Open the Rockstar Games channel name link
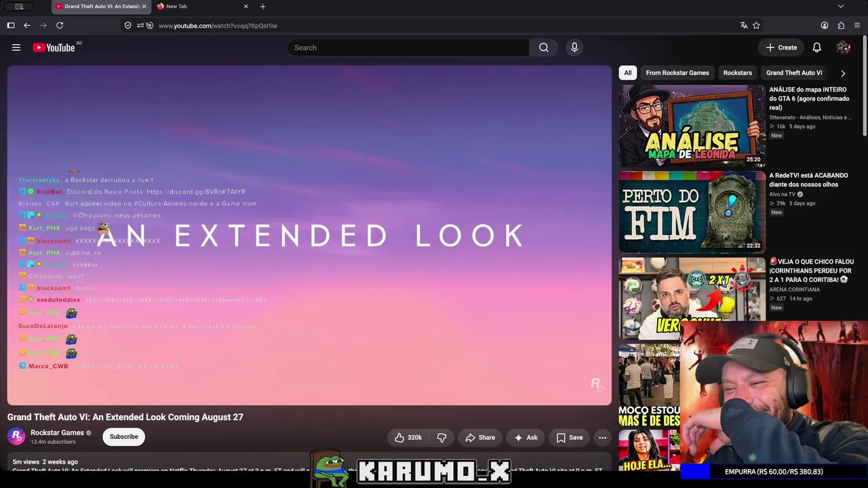 point(57,433)
